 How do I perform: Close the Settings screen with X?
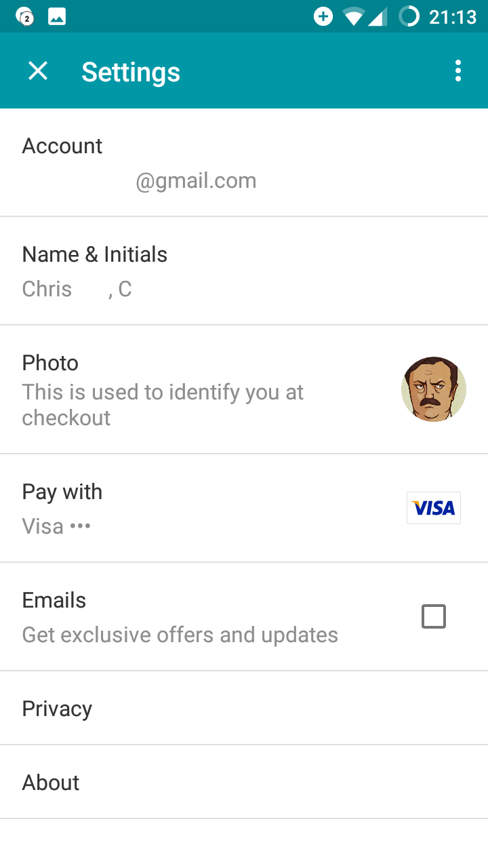38,71
